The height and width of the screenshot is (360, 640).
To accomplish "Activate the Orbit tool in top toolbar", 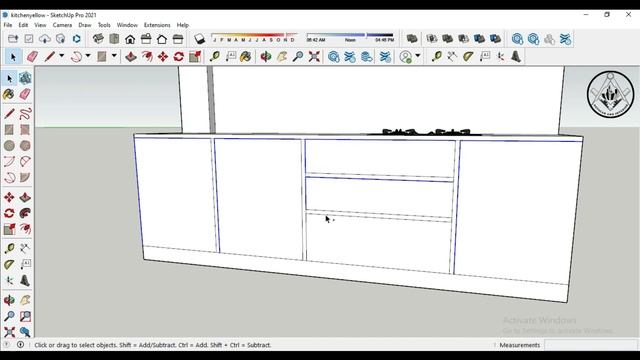I will coord(266,56).
